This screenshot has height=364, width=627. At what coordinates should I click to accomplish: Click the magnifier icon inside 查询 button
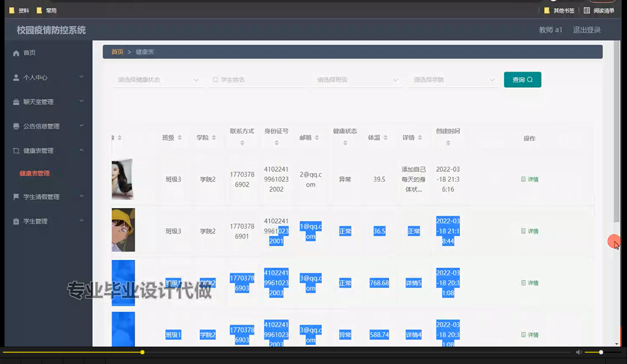click(531, 79)
